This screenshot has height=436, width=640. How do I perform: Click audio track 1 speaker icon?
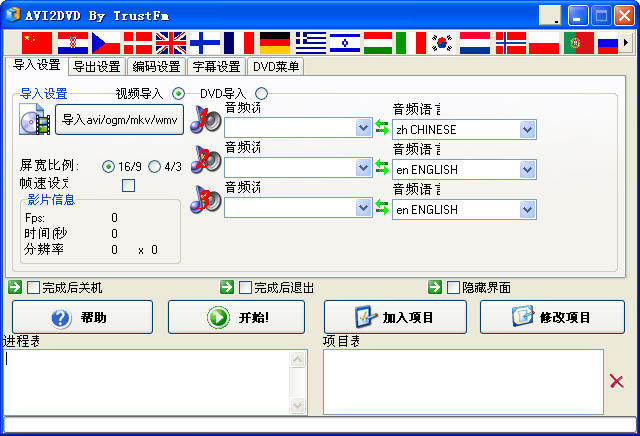206,119
